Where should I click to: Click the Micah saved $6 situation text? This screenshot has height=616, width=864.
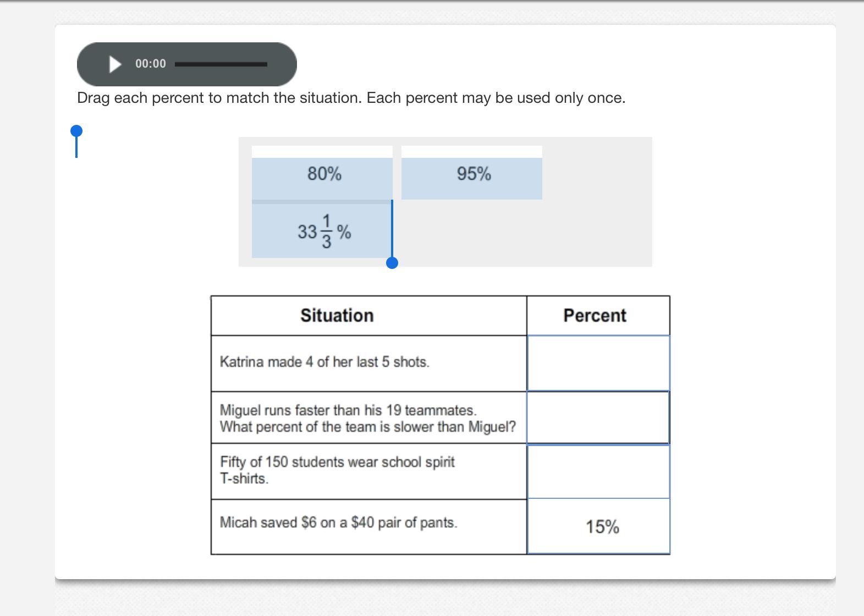point(338,522)
